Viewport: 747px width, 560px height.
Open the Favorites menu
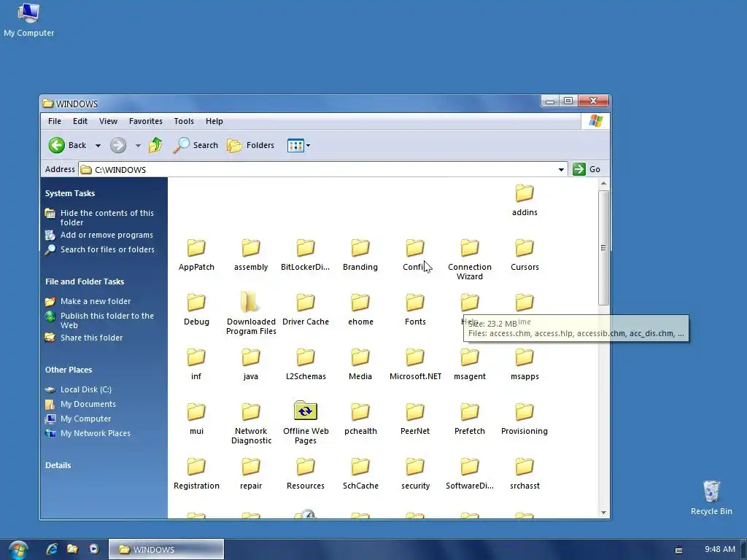pos(146,121)
